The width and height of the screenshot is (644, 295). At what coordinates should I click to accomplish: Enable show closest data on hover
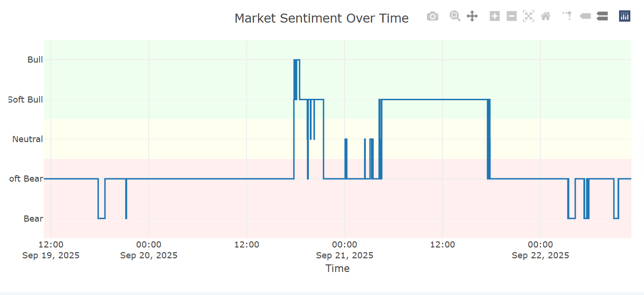(x=585, y=16)
